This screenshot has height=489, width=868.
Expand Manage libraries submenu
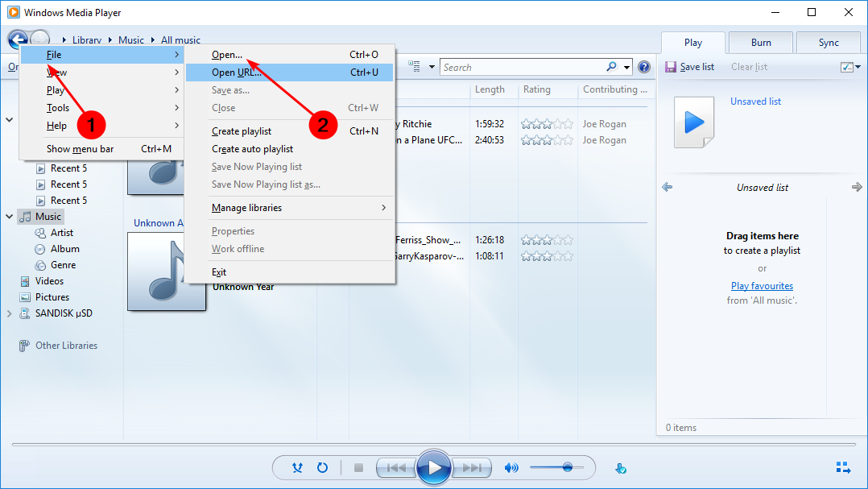pos(290,207)
